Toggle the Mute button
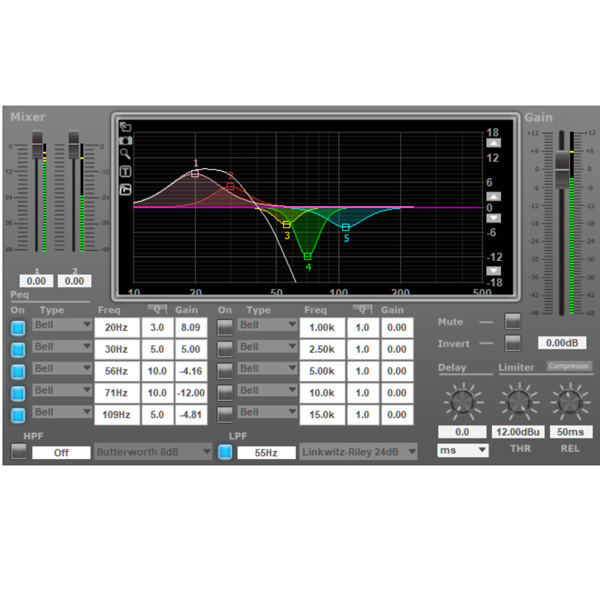This screenshot has height=600, width=600. click(x=513, y=321)
